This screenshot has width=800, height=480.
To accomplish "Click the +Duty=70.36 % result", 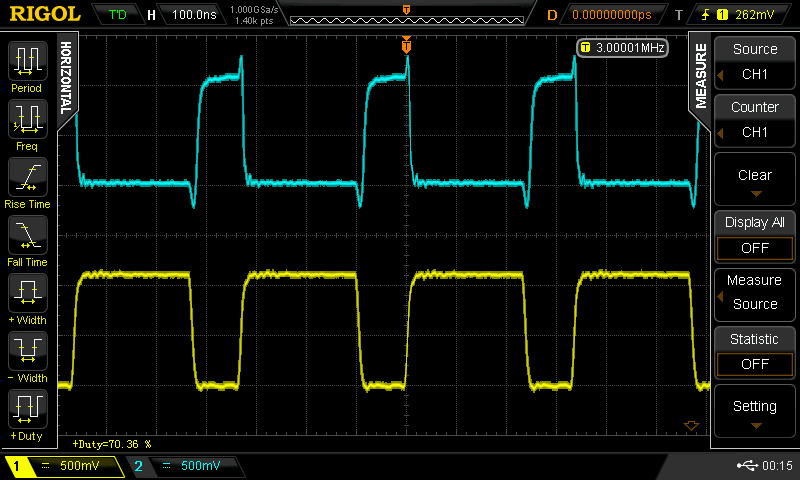I will point(112,444).
